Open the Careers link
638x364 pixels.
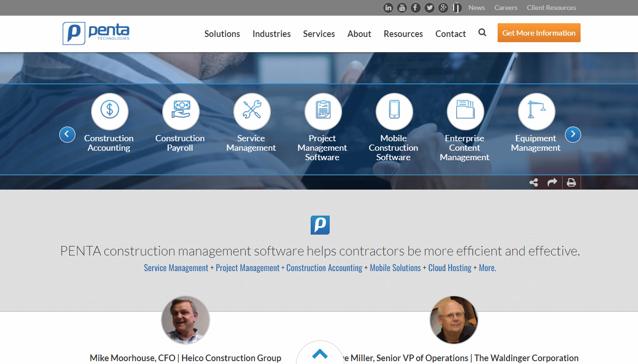pos(506,8)
